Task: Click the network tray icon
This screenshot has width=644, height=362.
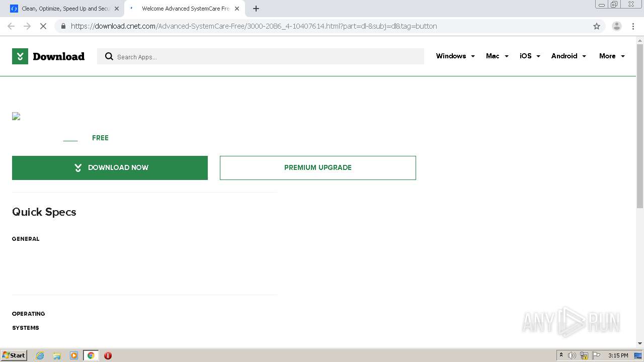Action: [x=584, y=355]
